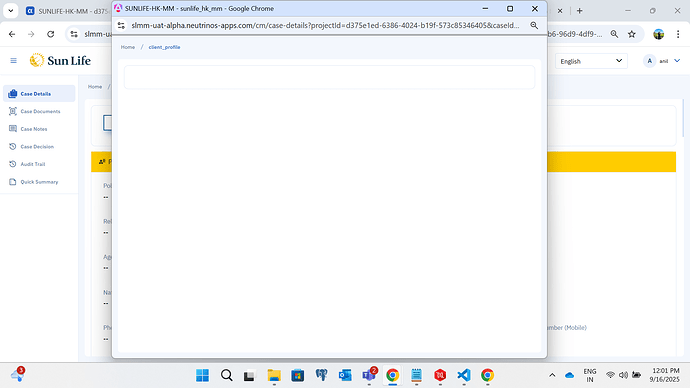690x388 pixels.
Task: Open Microsoft Teams from taskbar
Action: [x=369, y=375]
